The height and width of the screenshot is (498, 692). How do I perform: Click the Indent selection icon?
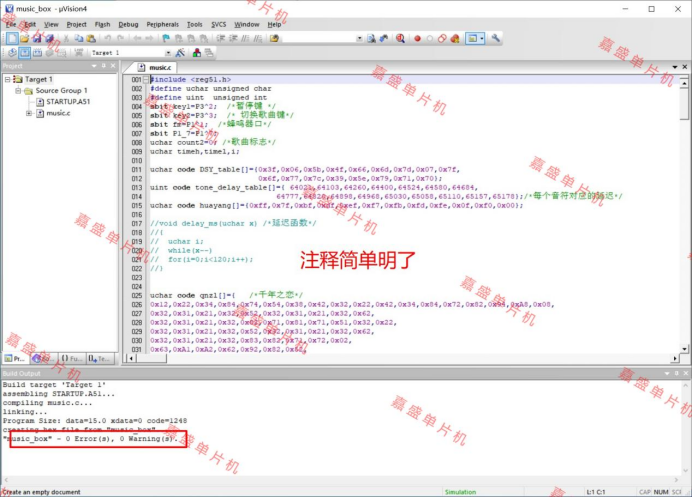pos(221,39)
